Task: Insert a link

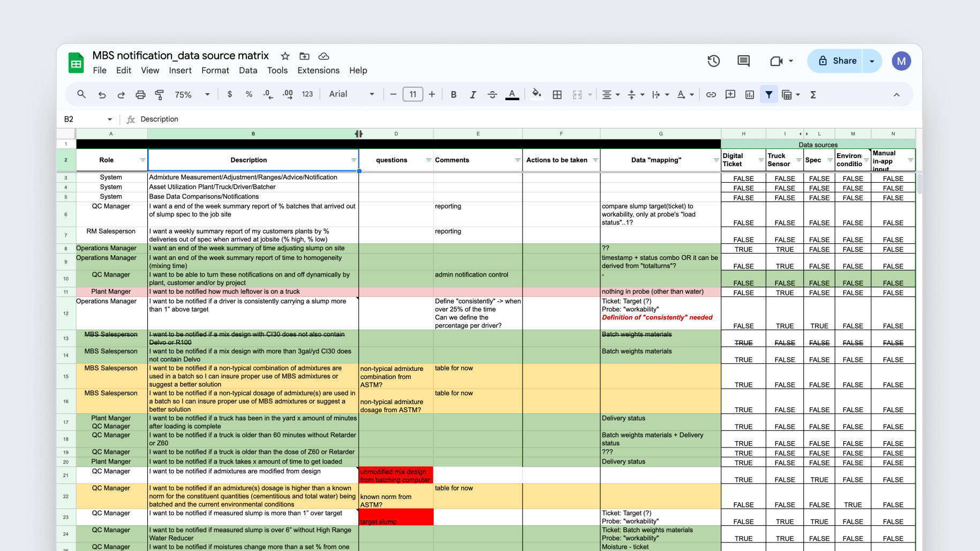Action: click(711, 94)
